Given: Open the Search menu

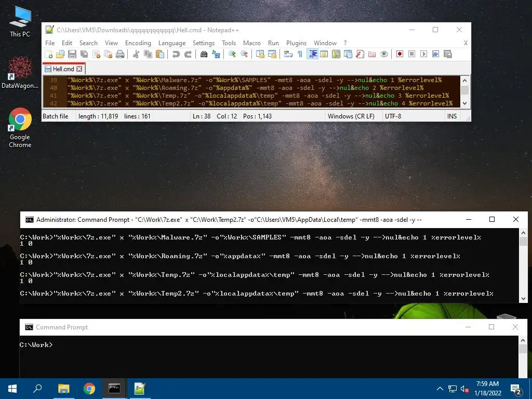Looking at the screenshot, I should [x=88, y=43].
